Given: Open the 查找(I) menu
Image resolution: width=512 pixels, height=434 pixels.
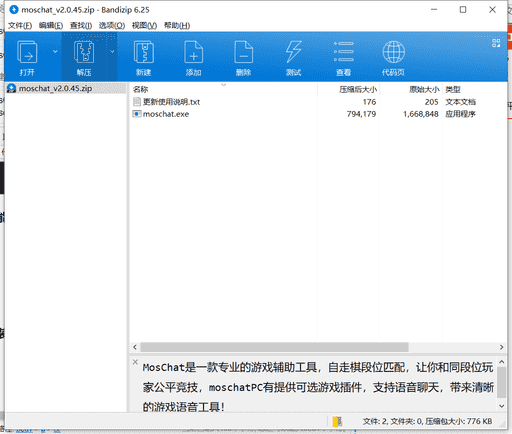Looking at the screenshot, I should (x=81, y=25).
